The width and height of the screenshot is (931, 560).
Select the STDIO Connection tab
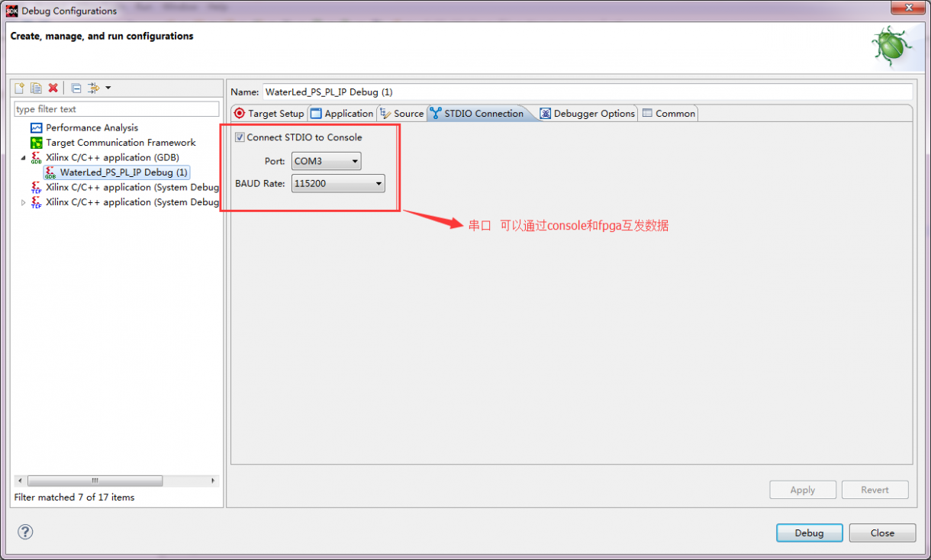pos(477,113)
